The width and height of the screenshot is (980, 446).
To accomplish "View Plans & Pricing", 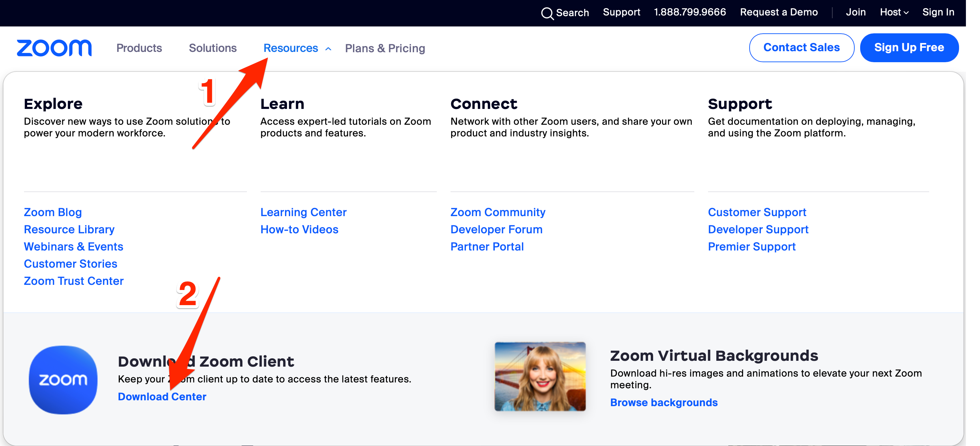I will tap(385, 48).
